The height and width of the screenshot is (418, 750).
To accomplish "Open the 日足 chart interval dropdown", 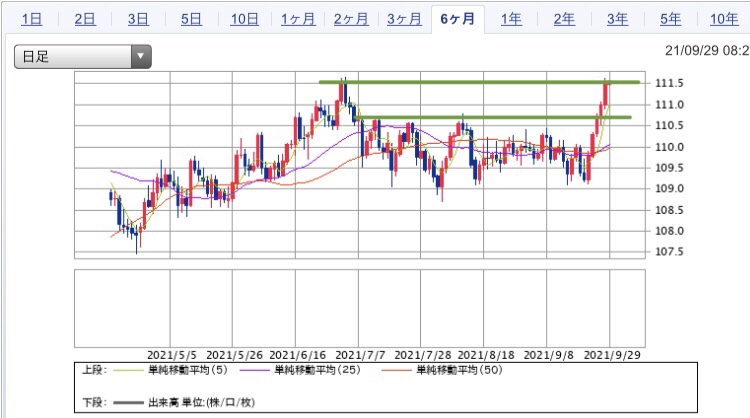I will tap(83, 56).
